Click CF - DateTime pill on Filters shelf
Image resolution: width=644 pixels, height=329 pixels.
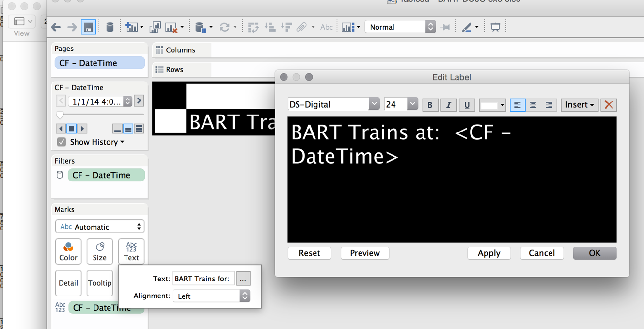point(106,175)
